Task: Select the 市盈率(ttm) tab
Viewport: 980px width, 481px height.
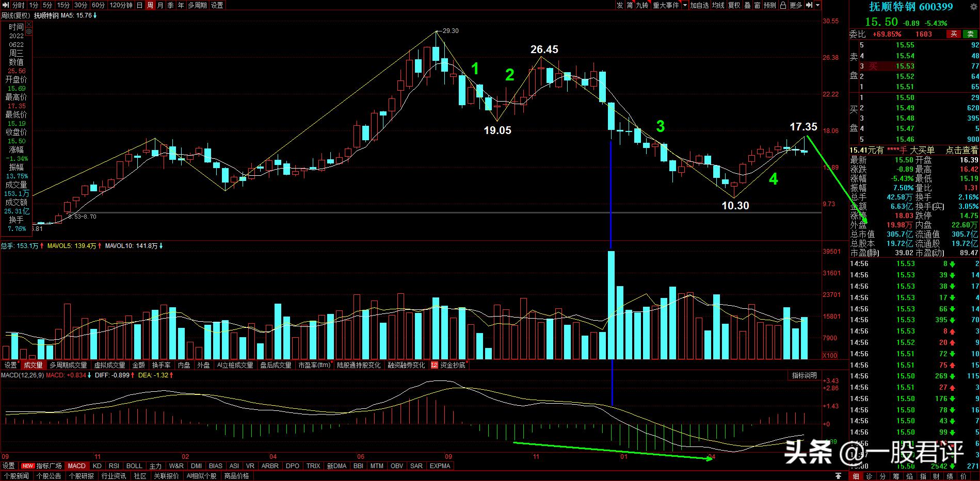Action: pyautogui.click(x=314, y=365)
